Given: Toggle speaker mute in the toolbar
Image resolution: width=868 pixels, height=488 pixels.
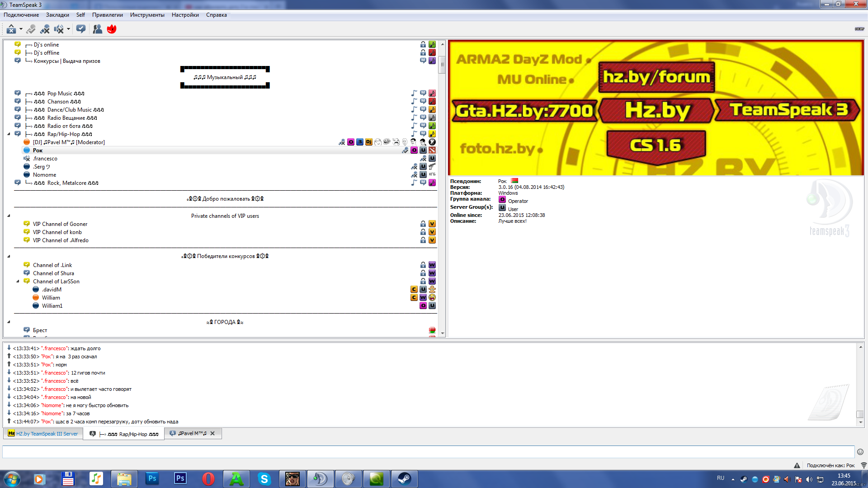Looking at the screenshot, I should 59,29.
